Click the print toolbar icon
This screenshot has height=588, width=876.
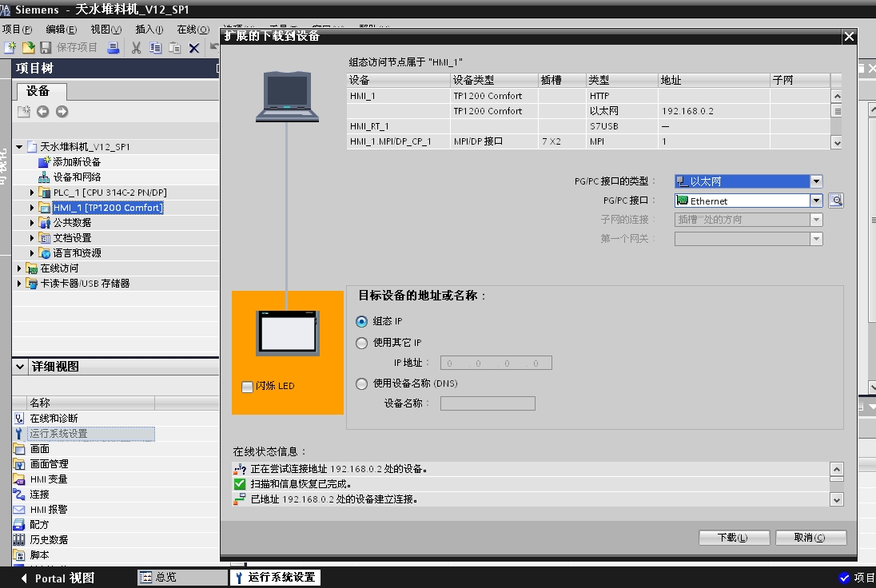(113, 47)
